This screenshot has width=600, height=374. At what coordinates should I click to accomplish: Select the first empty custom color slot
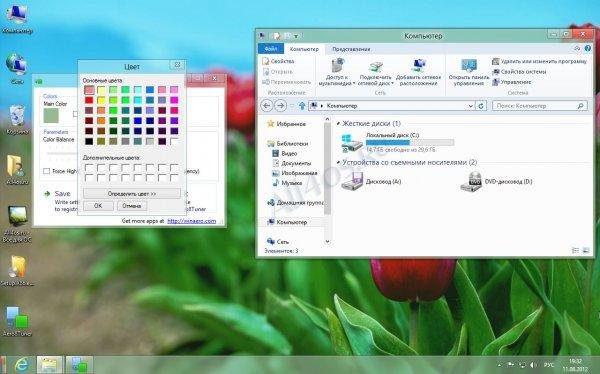tap(89, 168)
